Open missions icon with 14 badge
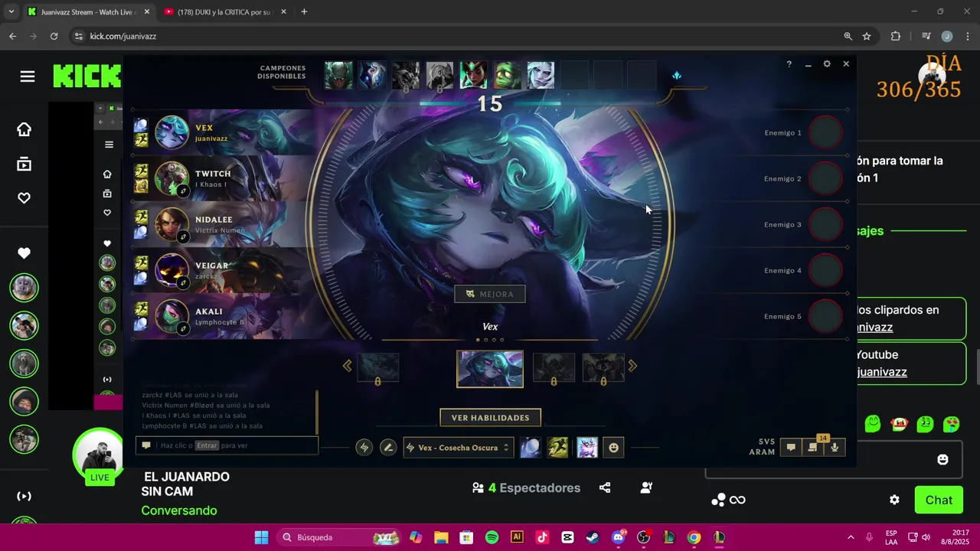The height and width of the screenshot is (551, 980). [812, 448]
